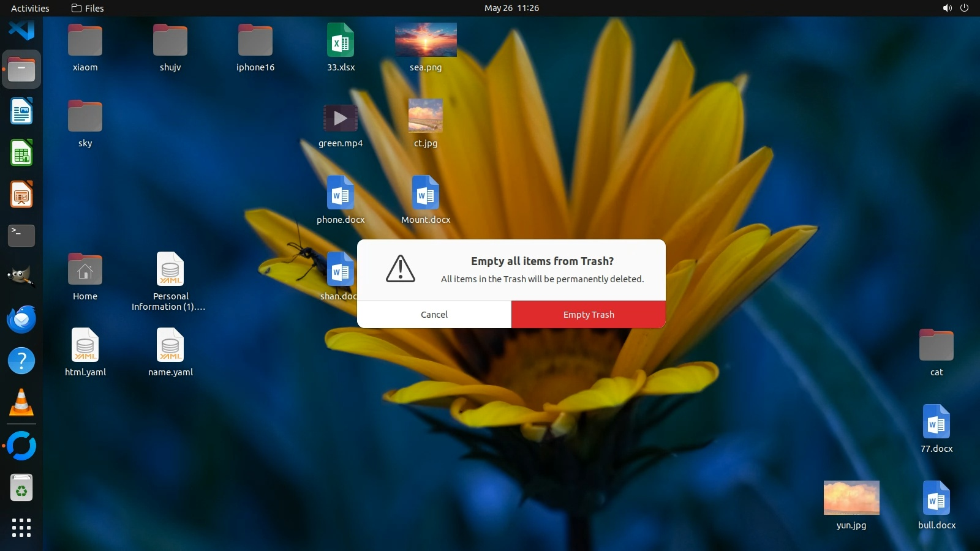Launch LibreOffice Writer from the dock
The height and width of the screenshot is (551, 980).
[x=21, y=111]
